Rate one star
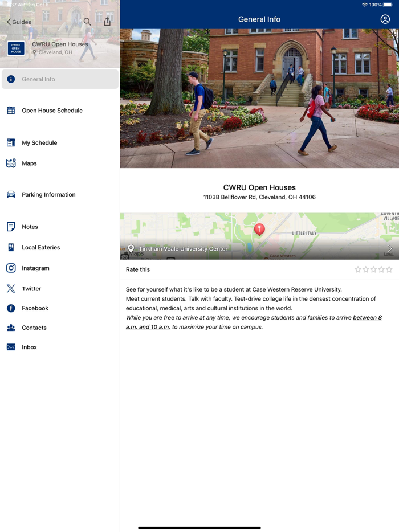This screenshot has height=532, width=399. click(x=358, y=269)
